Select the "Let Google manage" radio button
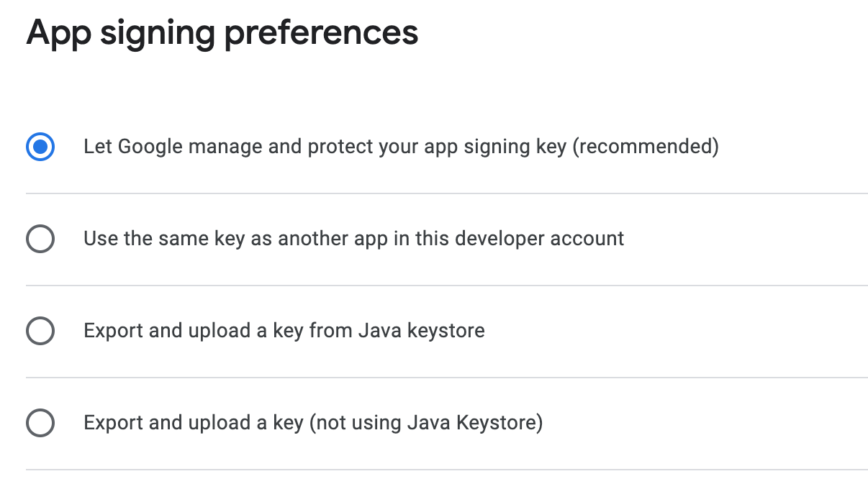This screenshot has height=502, width=868. [x=40, y=147]
